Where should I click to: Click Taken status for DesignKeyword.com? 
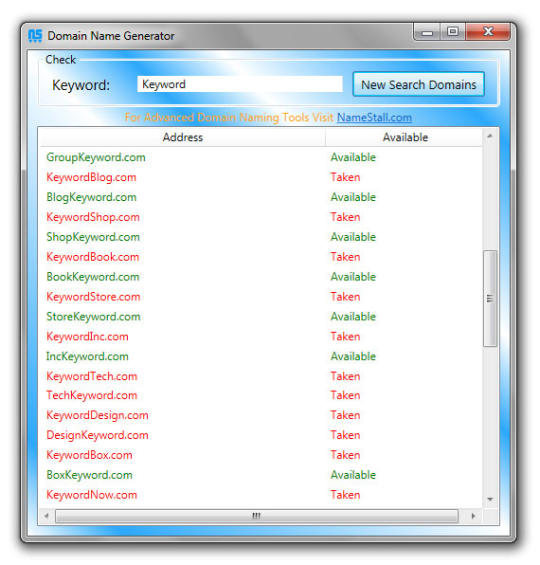click(345, 435)
